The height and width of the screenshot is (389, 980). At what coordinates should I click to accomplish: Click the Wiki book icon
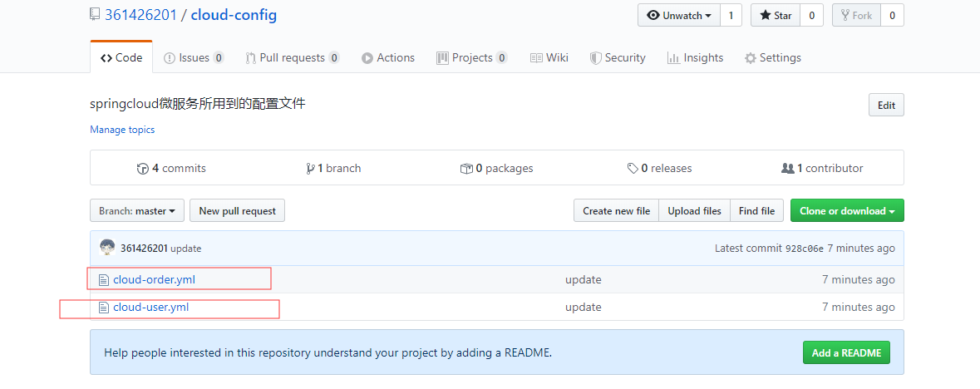click(536, 58)
